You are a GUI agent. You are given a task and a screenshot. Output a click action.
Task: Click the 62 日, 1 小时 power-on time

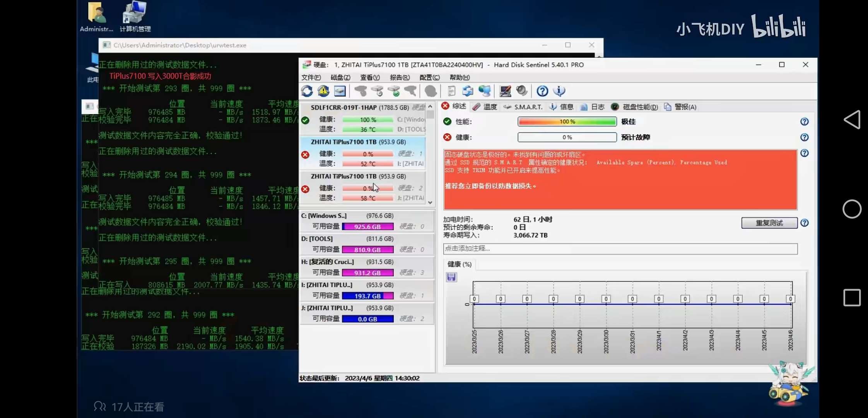(533, 219)
